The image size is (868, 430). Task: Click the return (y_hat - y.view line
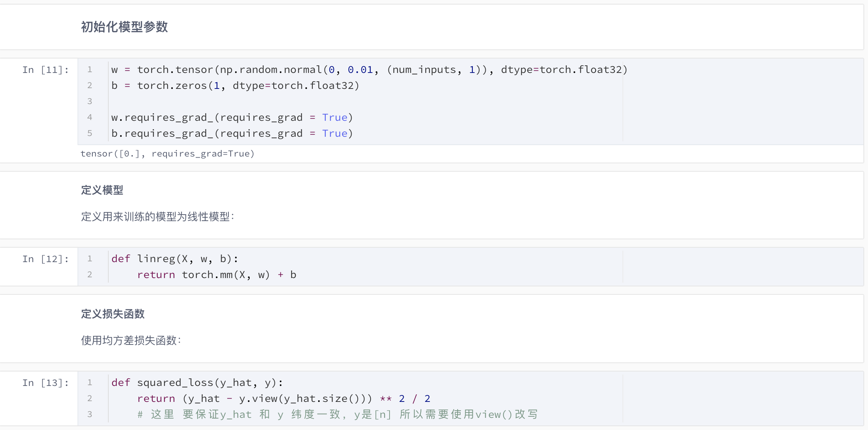(283, 399)
